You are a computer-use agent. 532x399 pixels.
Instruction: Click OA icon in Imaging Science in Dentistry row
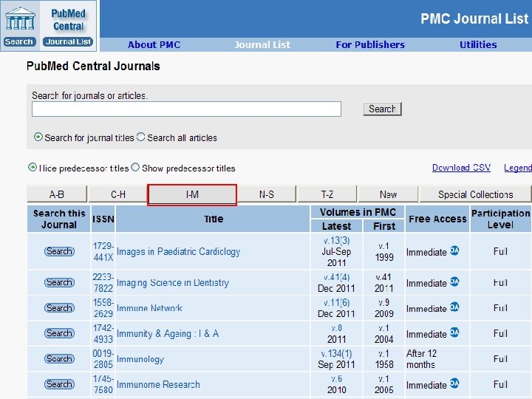454,282
